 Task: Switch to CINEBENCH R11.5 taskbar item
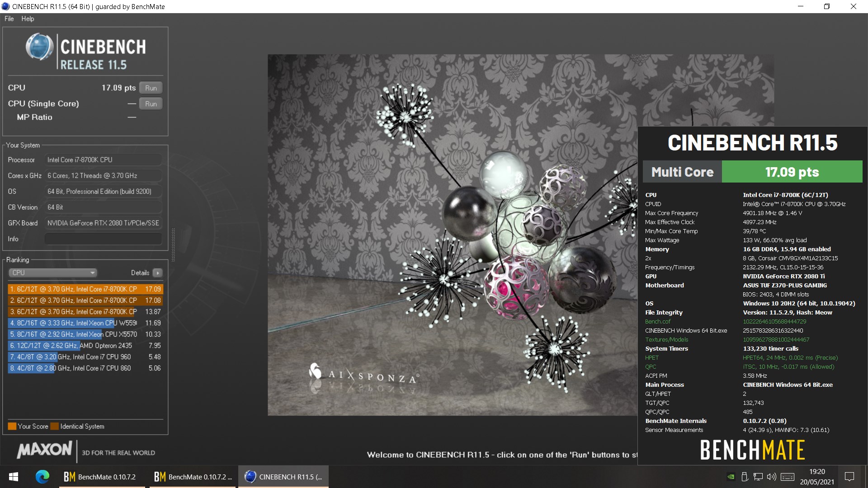pos(283,477)
